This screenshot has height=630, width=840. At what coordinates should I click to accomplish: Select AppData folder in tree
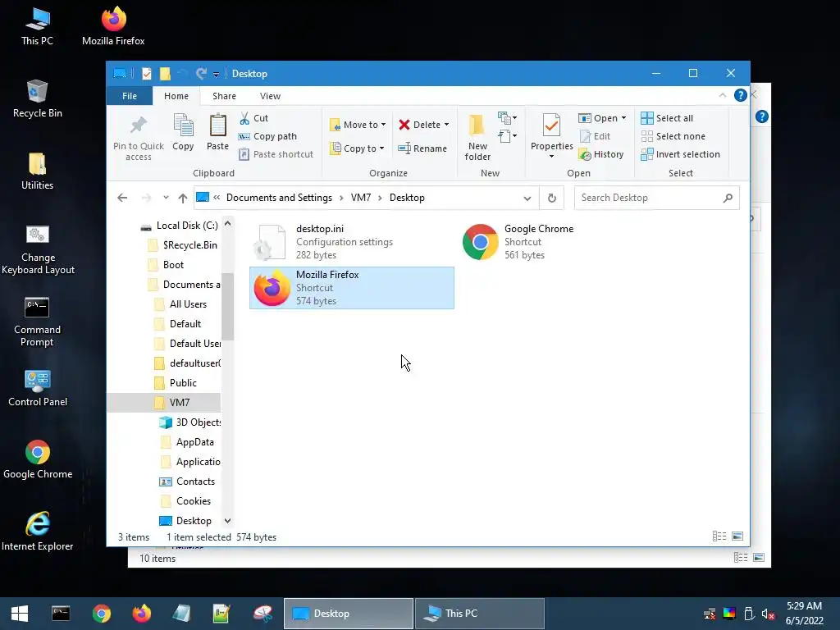pos(188,442)
